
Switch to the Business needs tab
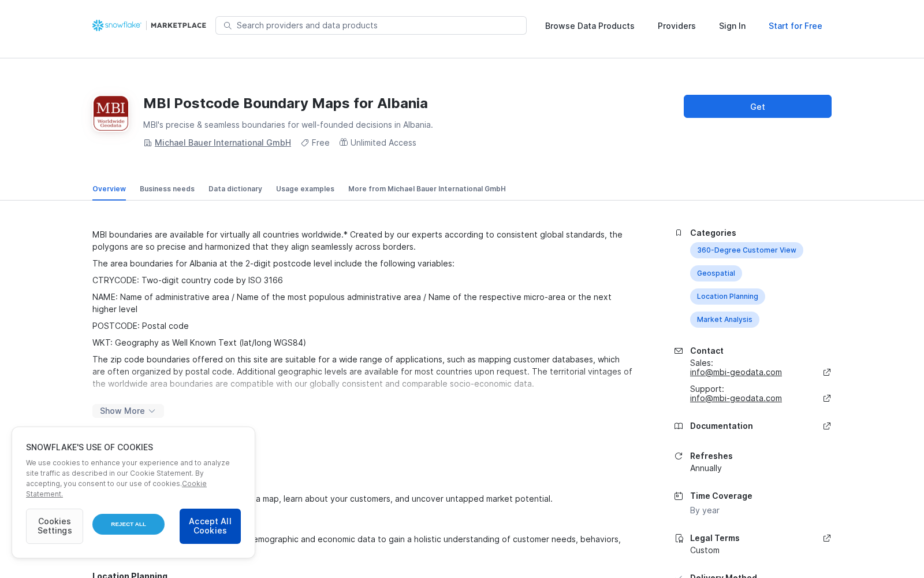167,189
